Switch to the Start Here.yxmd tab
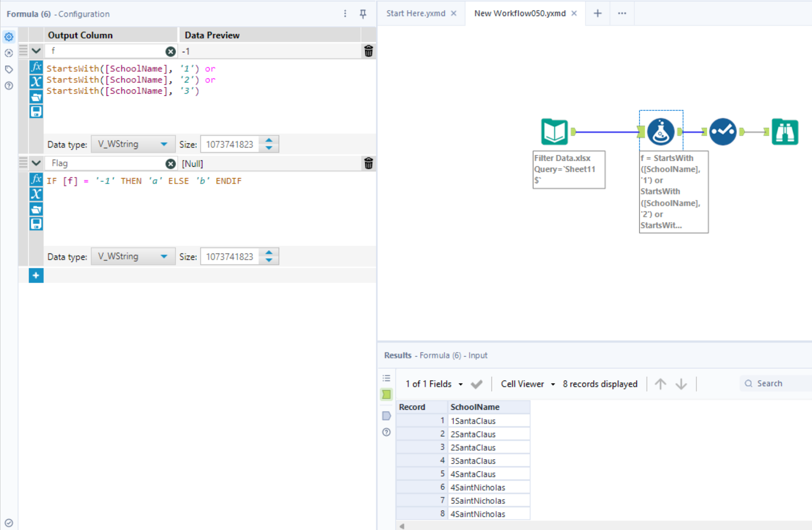Viewport: 812px width, 530px height. 415,13
